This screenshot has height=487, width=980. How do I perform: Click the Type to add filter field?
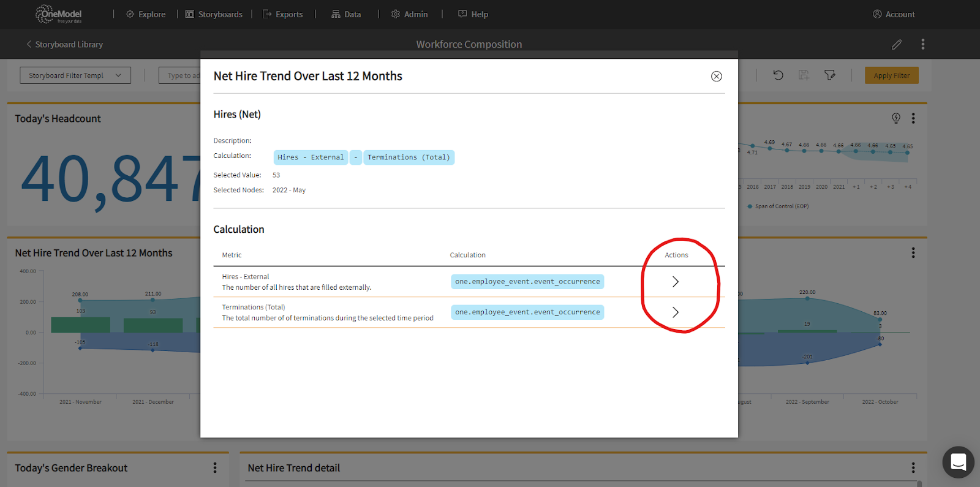tap(181, 75)
